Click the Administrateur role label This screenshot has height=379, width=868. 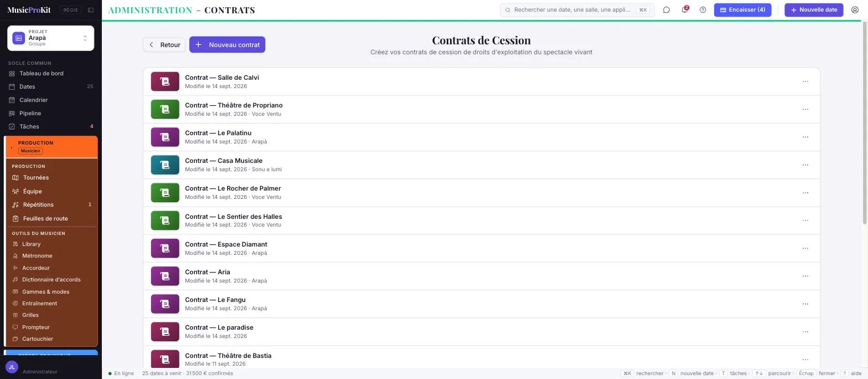point(40,372)
